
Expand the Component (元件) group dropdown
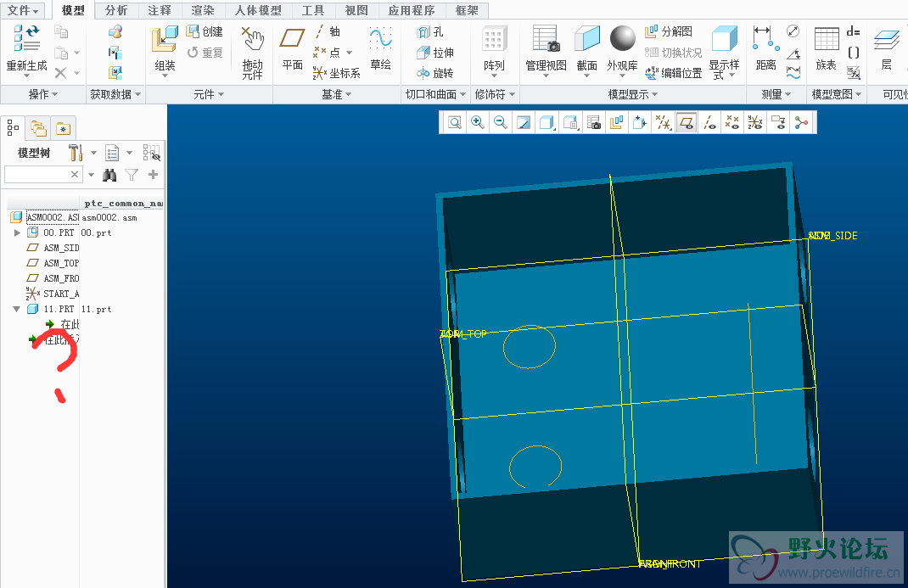(x=209, y=94)
